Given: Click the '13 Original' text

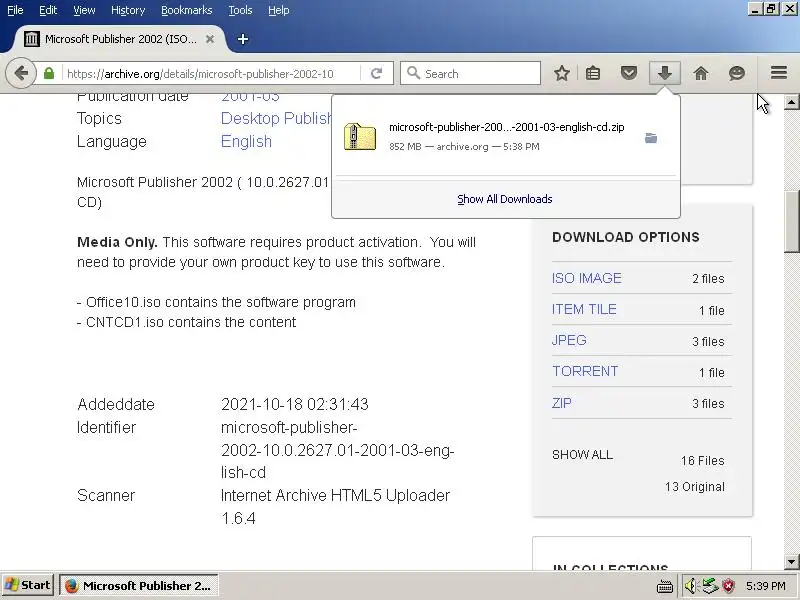Looking at the screenshot, I should pos(694,487).
